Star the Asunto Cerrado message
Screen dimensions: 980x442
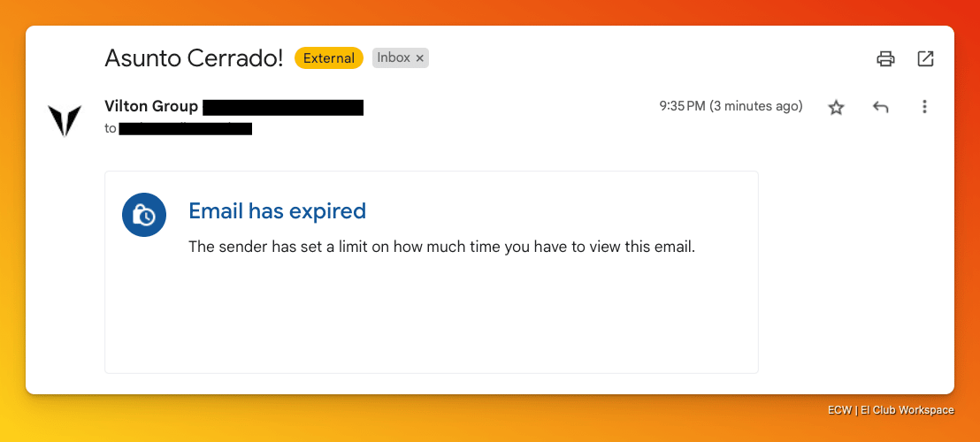pyautogui.click(x=836, y=107)
